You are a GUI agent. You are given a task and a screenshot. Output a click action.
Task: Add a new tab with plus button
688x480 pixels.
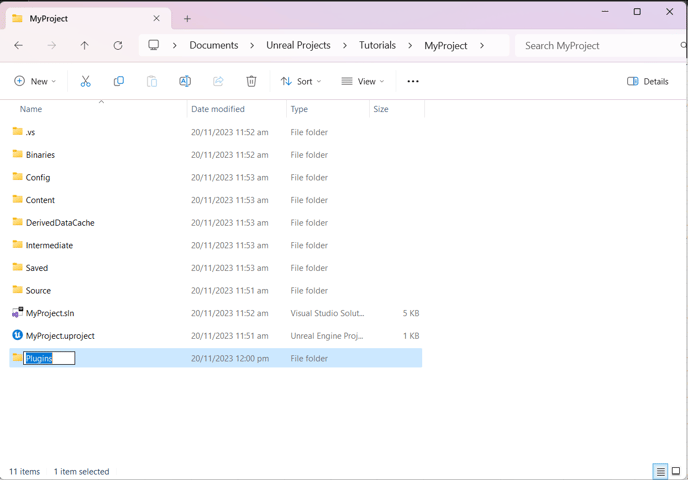pyautogui.click(x=187, y=18)
